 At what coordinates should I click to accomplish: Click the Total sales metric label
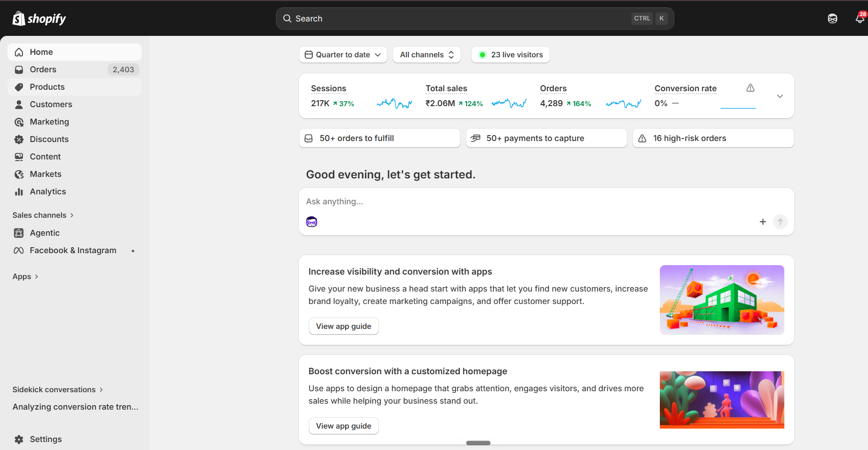(x=446, y=88)
